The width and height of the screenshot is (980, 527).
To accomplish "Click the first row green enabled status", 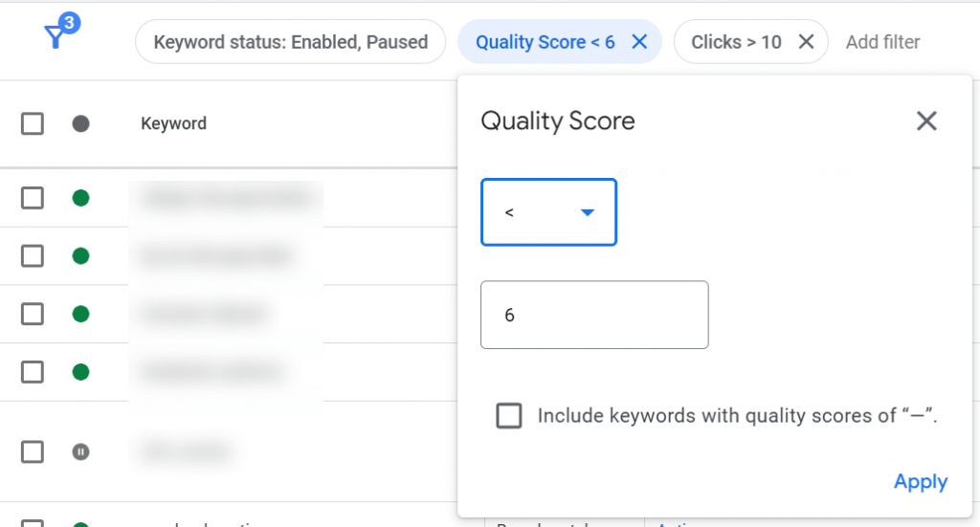I will (80, 198).
